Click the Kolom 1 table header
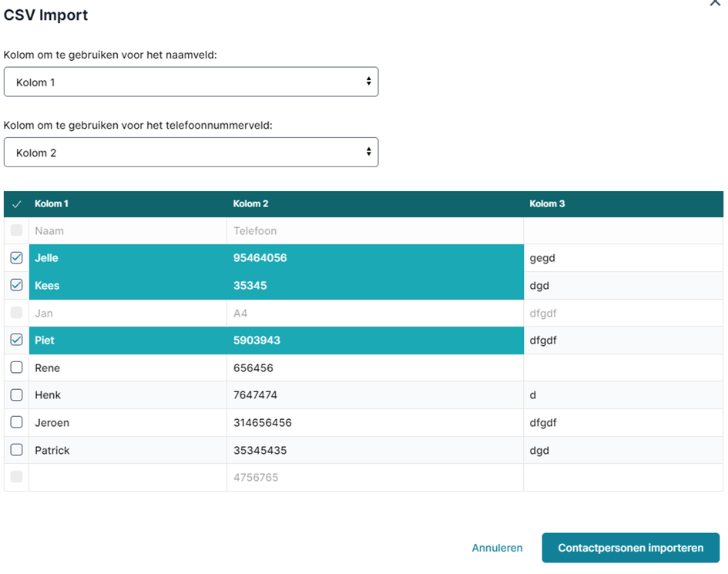Screen dimensions: 728x574 pos(52,204)
